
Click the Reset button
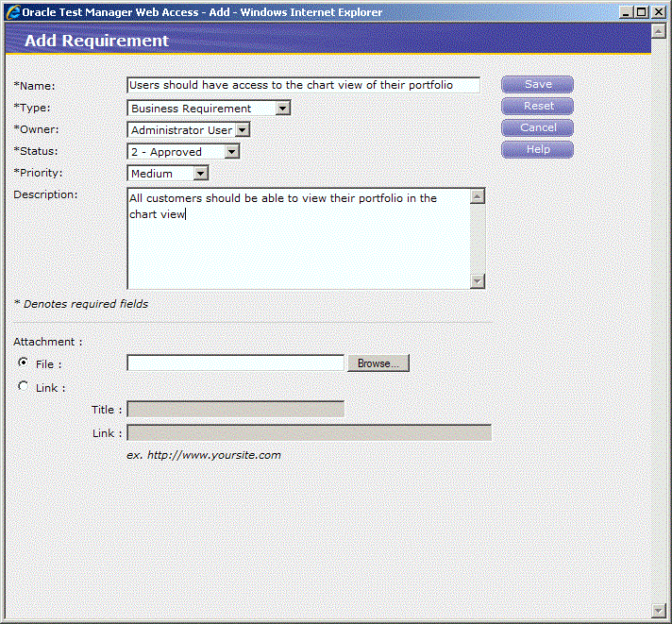(537, 106)
